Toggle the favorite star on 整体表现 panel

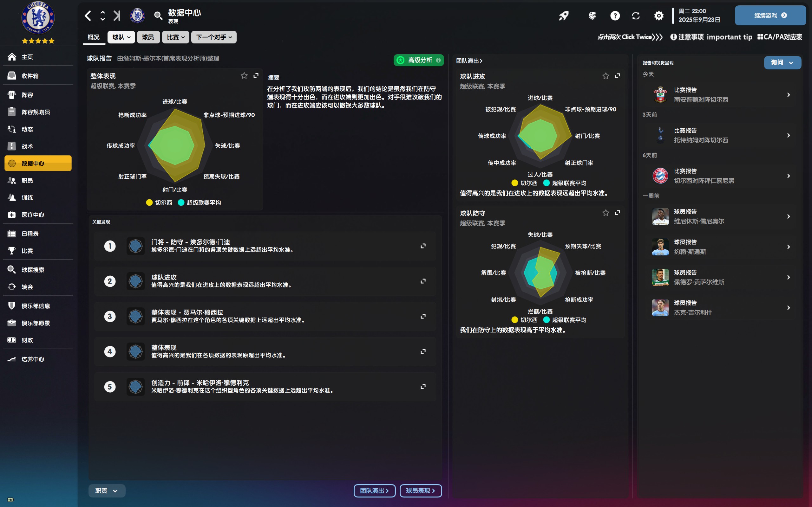(x=244, y=75)
